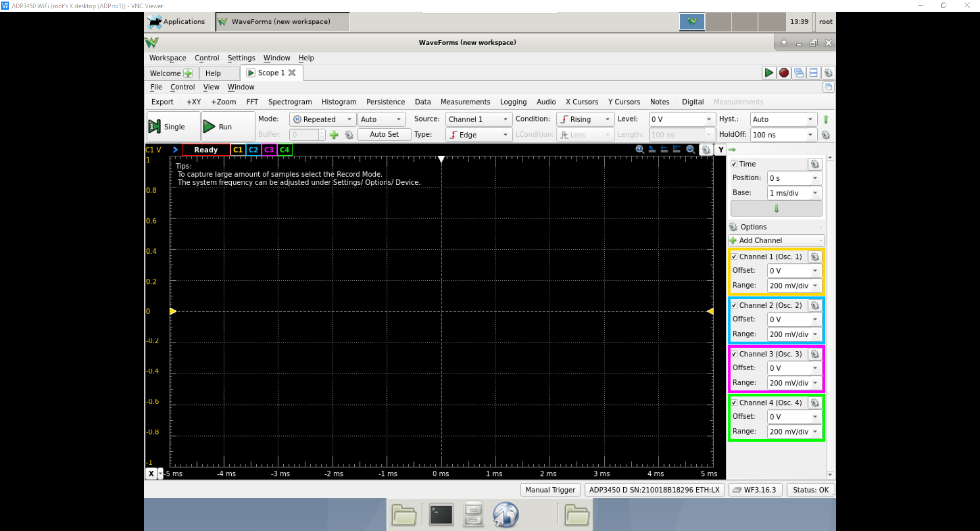Open the plot options gear above the graph

706,150
